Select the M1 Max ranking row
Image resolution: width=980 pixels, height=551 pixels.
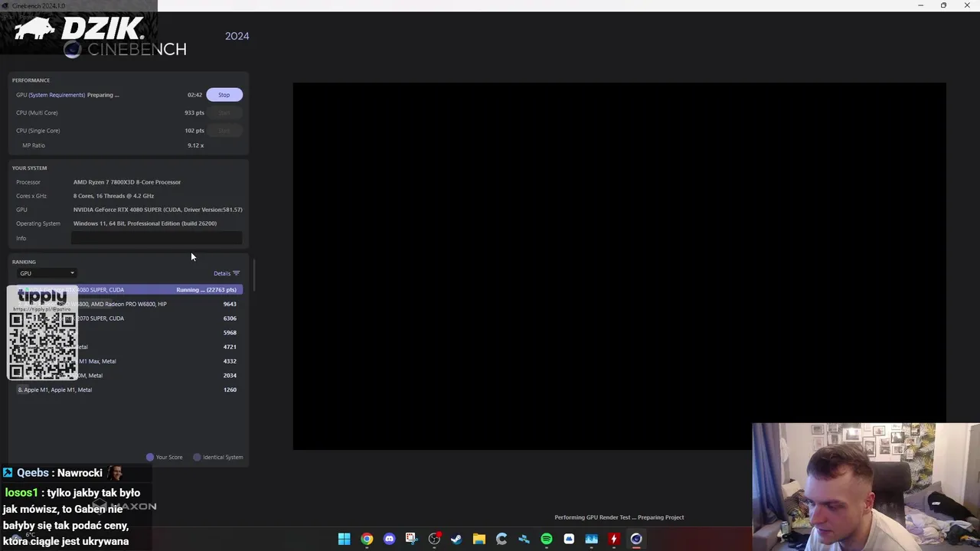tap(128, 361)
